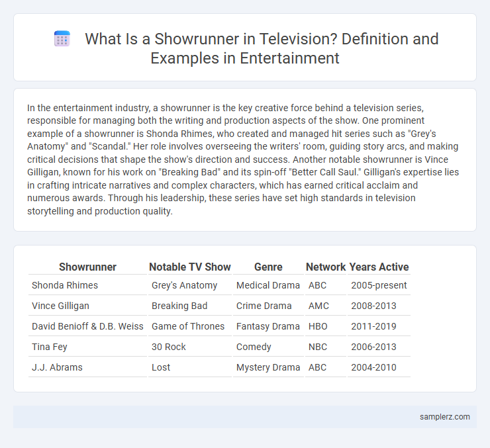
Task: Click the 2005-present years cell
Action: [x=379, y=285]
